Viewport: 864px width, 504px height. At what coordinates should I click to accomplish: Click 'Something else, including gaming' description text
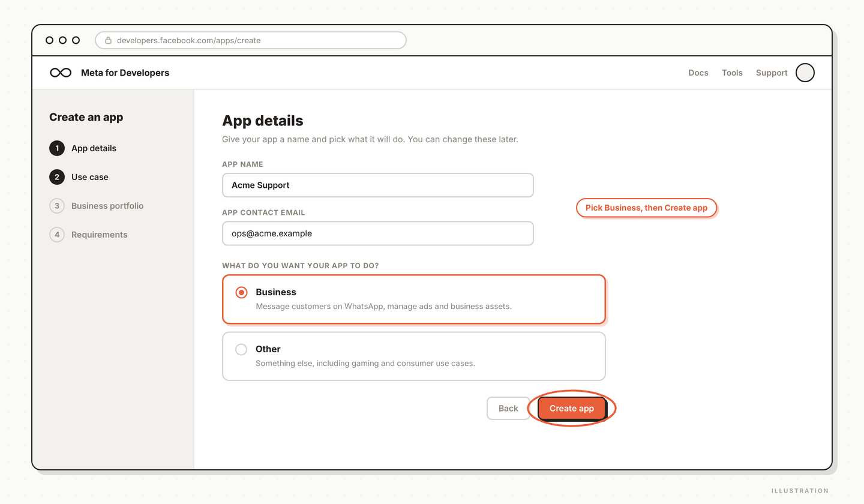click(x=365, y=363)
